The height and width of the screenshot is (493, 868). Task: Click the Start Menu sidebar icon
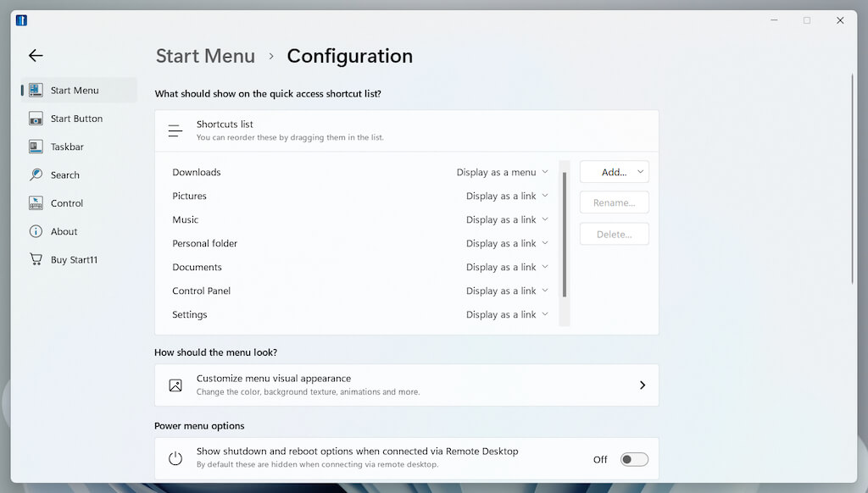(x=36, y=90)
